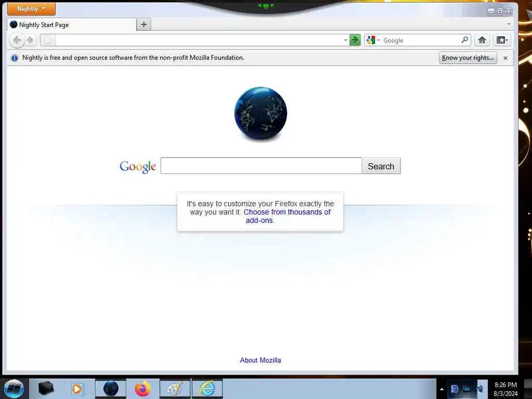Click the Know your rights button
This screenshot has height=399, width=532.
tap(468, 58)
